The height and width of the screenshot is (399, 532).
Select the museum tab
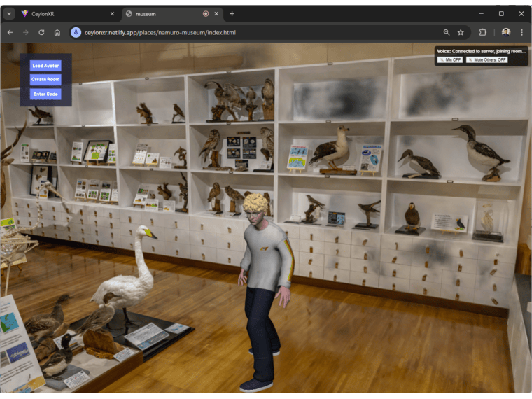[x=161, y=13]
